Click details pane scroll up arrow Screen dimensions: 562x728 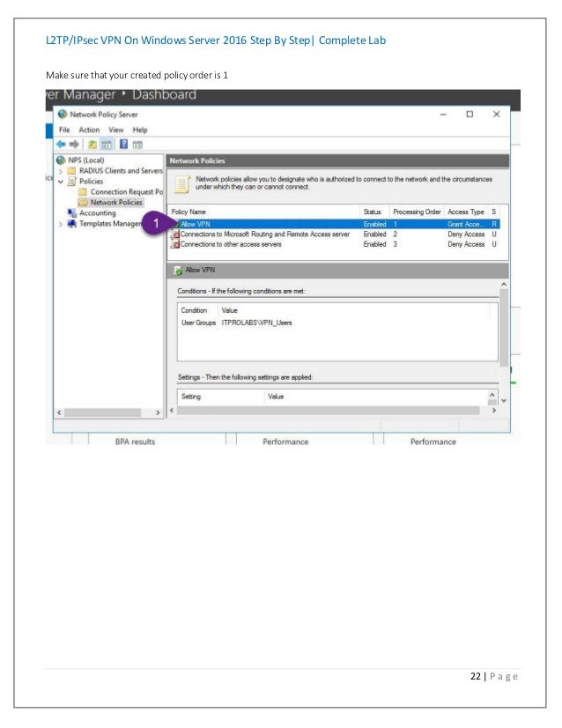(504, 284)
